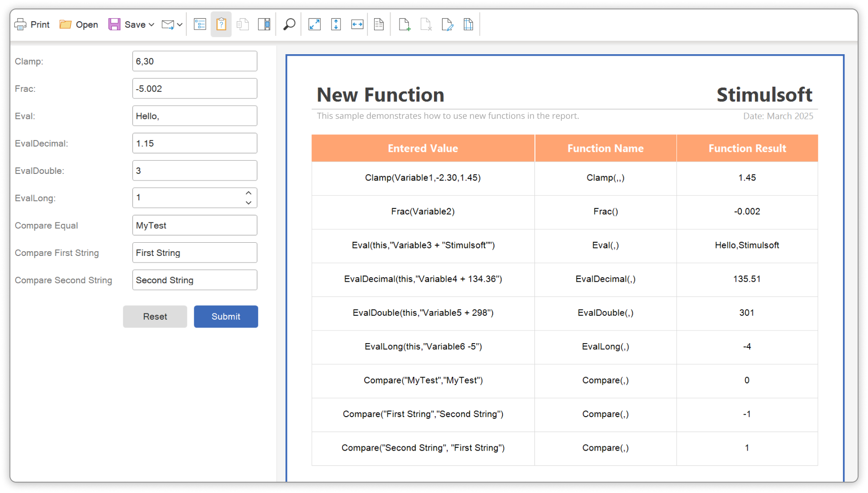Click the Compare Second String input

coord(195,280)
